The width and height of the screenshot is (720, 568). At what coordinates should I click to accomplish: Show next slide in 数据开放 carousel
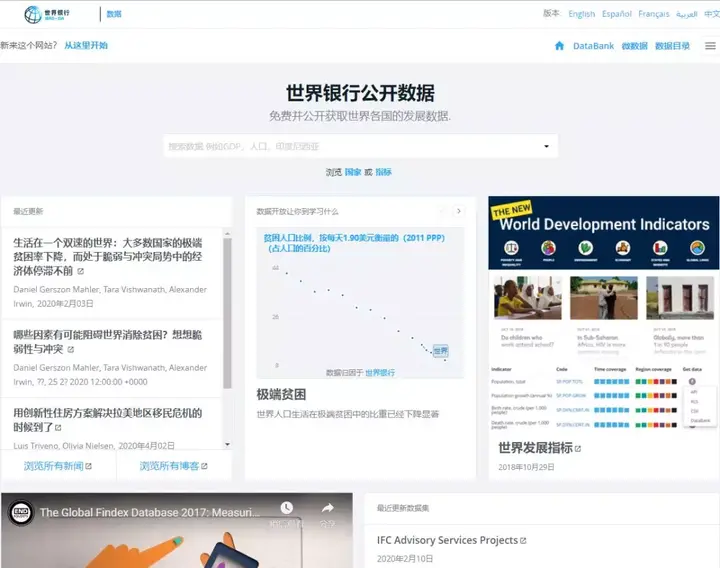click(x=458, y=211)
